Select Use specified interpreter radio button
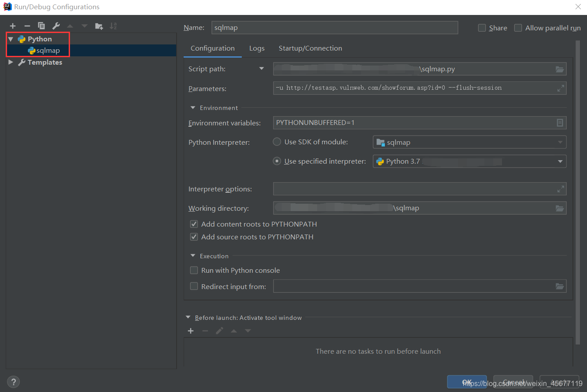Screen dimensions: 587x392 [x=277, y=161]
